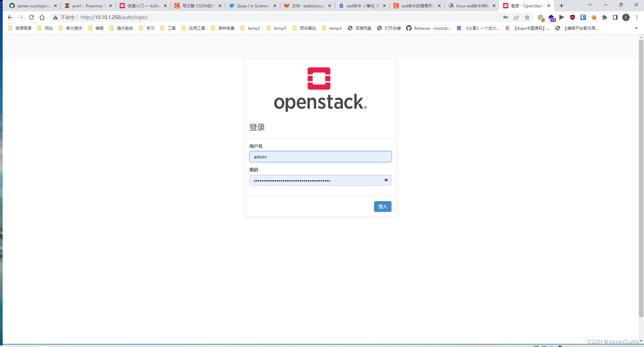Click the Bitwarden shield extension icon

pyautogui.click(x=583, y=17)
